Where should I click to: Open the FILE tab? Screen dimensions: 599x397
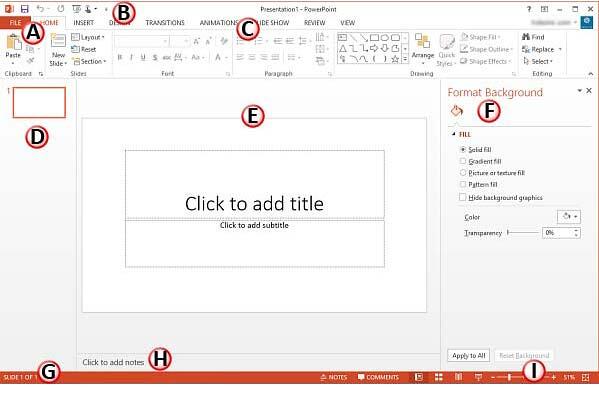click(x=15, y=23)
